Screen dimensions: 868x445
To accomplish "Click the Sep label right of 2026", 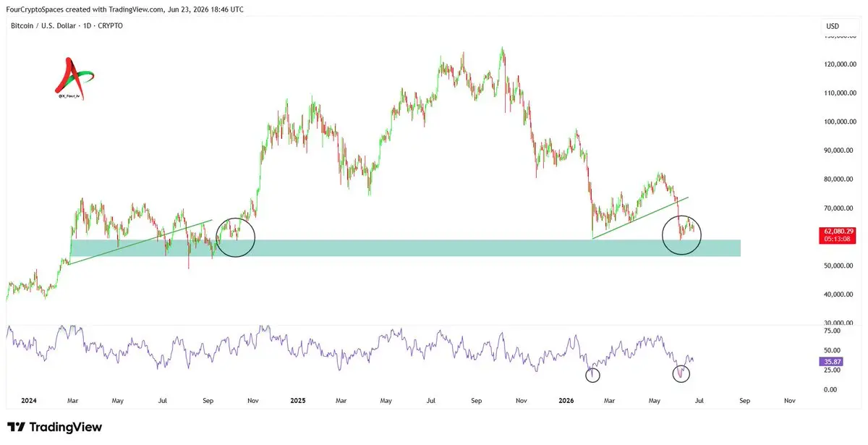I will point(744,399).
